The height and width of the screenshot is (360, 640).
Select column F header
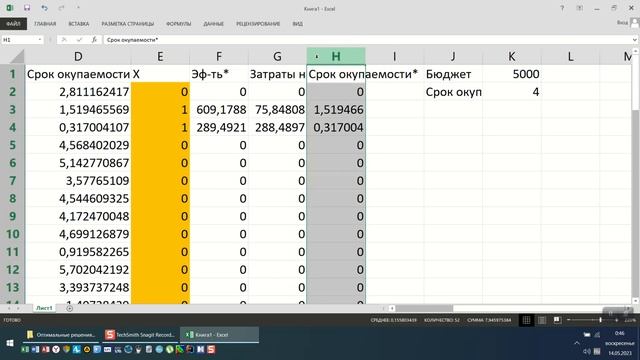point(219,56)
